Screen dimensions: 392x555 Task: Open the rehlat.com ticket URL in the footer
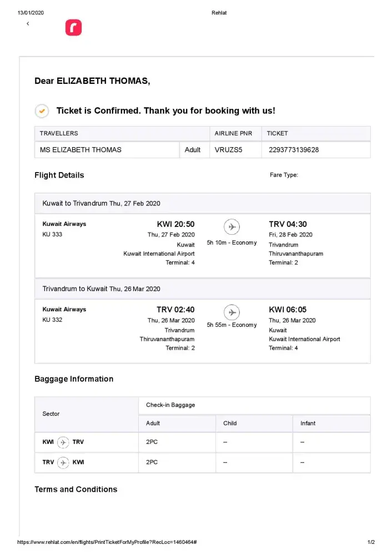coord(108,542)
